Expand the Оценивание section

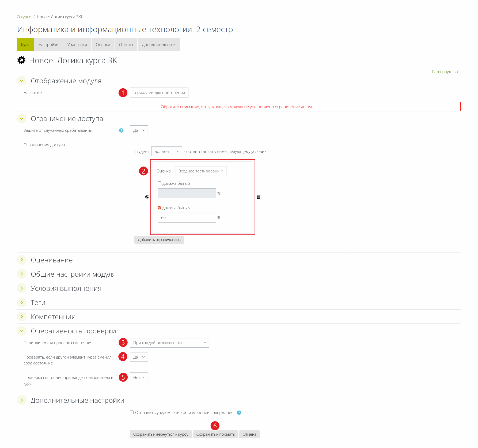[x=22, y=260]
